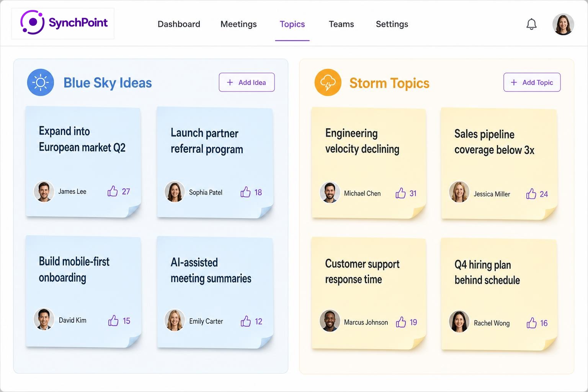Click the Storm Topics heading
The image size is (588, 392).
(389, 83)
